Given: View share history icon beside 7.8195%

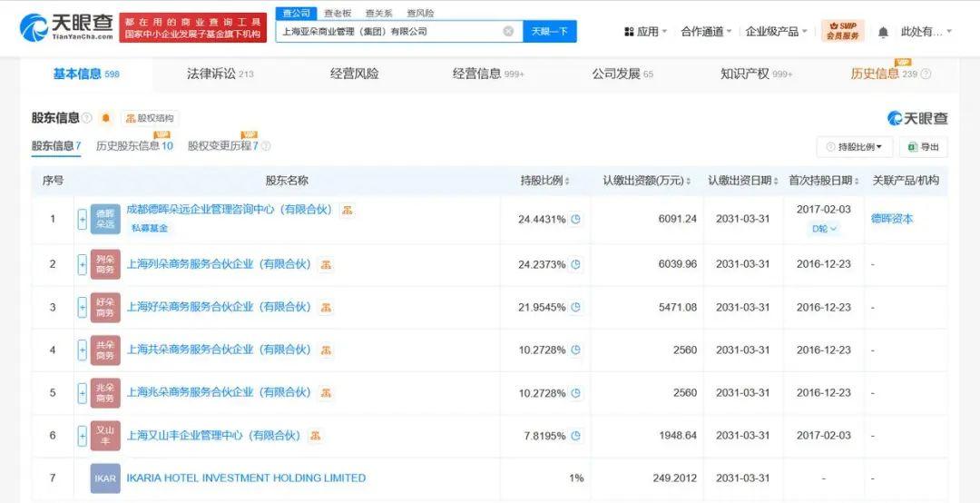Looking at the screenshot, I should coord(576,436).
